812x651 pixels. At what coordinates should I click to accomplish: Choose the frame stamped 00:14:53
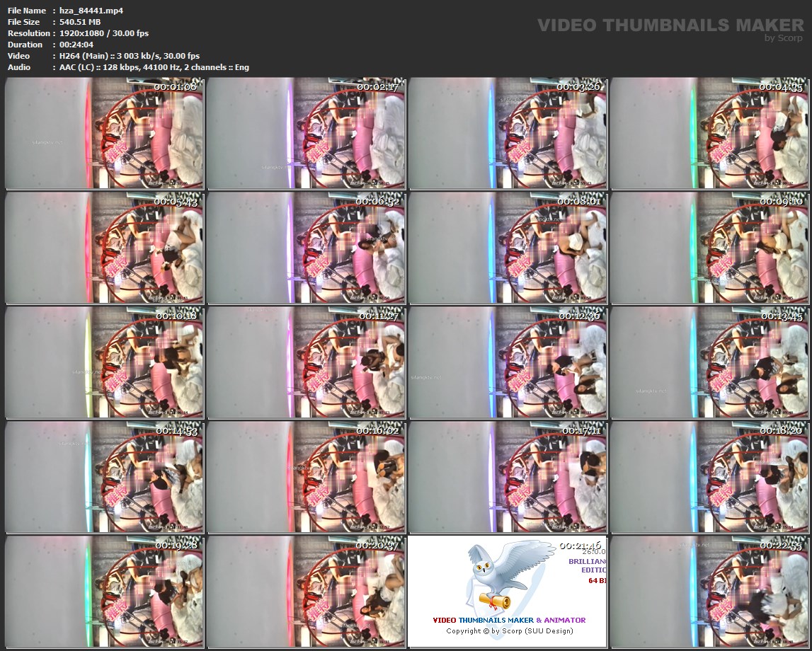coord(104,477)
